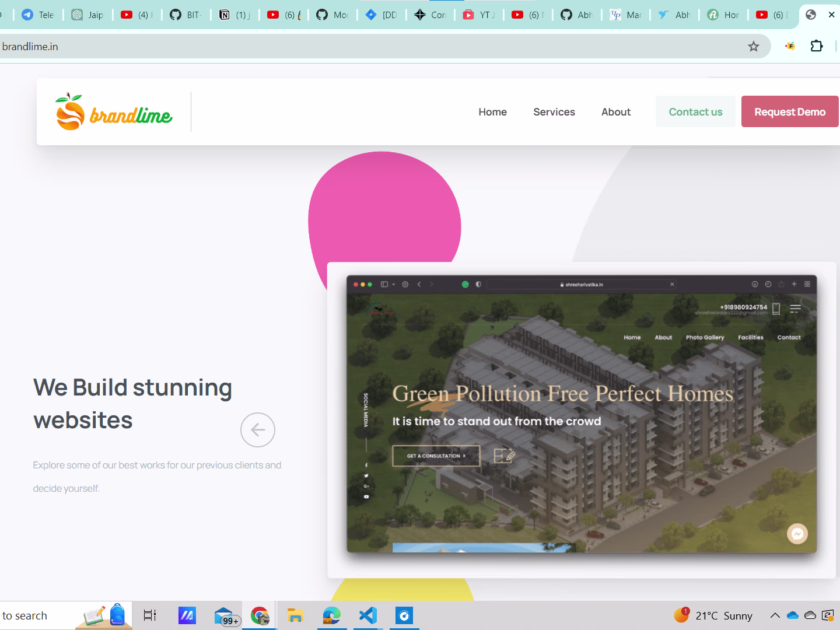This screenshot has width=840, height=630.
Task: Toggle the bookmark star for brandlime.in
Action: [x=754, y=46]
